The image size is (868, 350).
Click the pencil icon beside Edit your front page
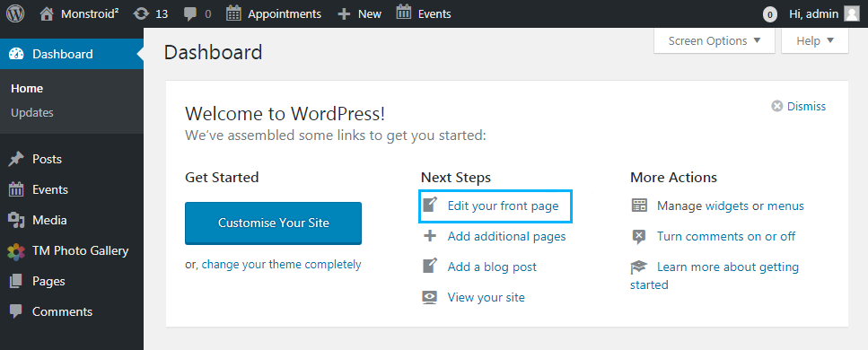pyautogui.click(x=430, y=205)
